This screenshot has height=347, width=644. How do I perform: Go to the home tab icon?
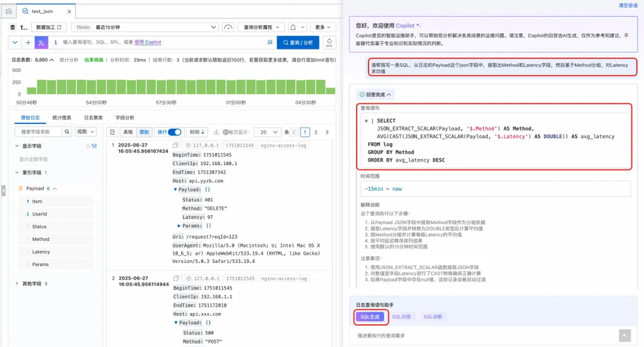click(8, 11)
